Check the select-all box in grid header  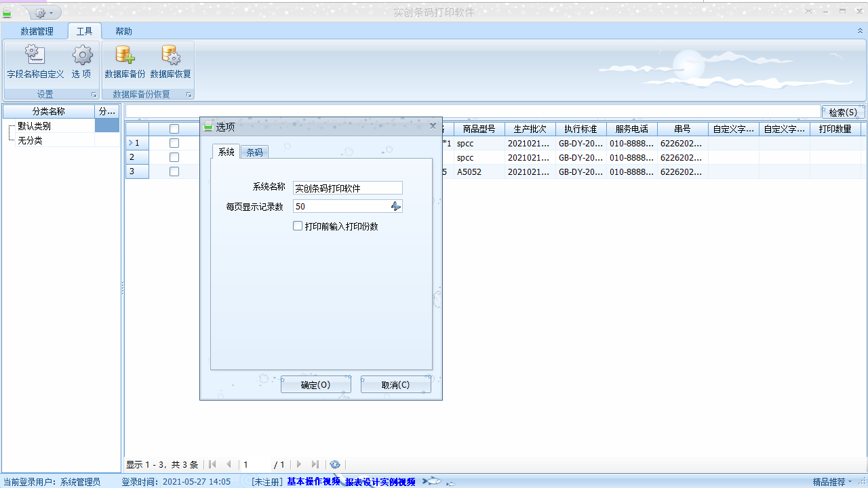tap(174, 129)
